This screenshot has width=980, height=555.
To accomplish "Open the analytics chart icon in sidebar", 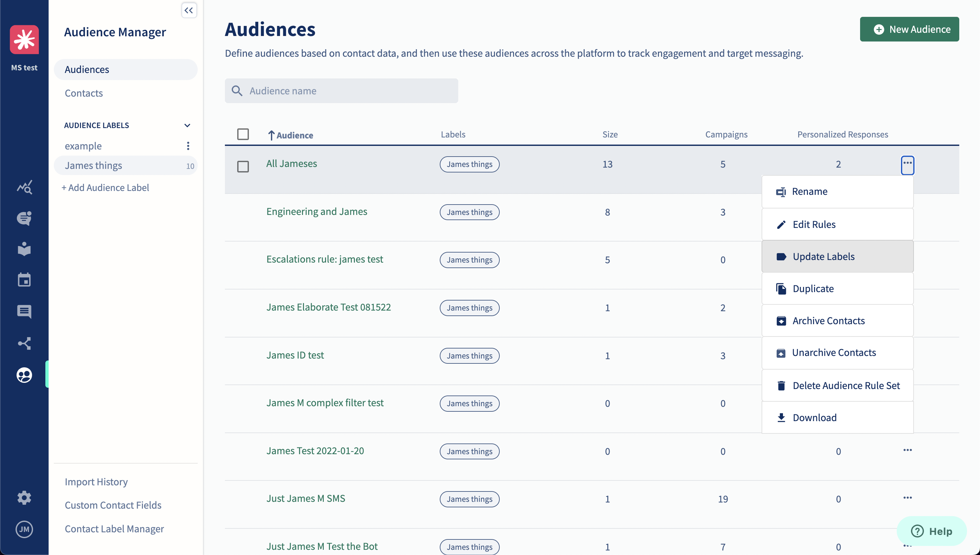I will 24,187.
